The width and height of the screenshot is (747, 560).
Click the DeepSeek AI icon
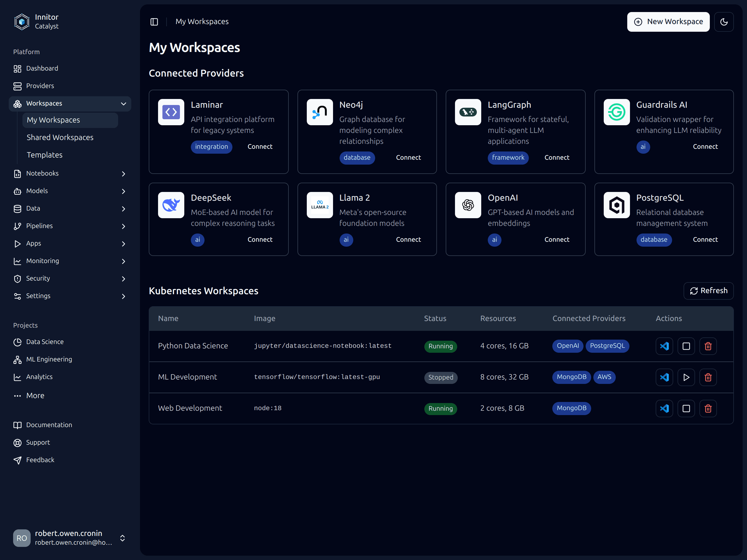point(172,205)
